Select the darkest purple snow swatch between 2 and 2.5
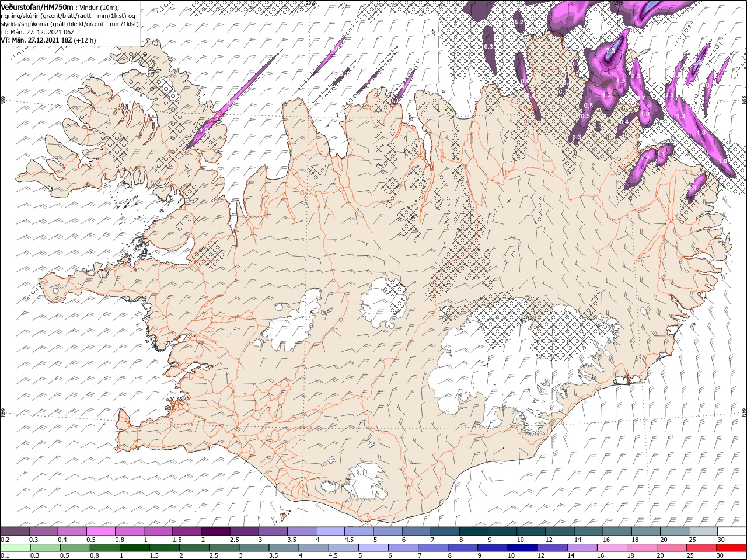This screenshot has width=747, height=560. tap(216, 531)
